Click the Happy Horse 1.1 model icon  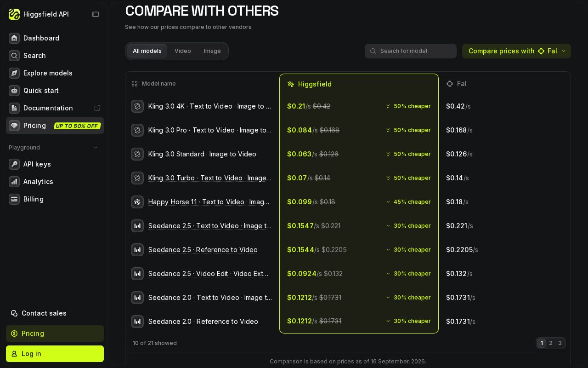coord(137,202)
